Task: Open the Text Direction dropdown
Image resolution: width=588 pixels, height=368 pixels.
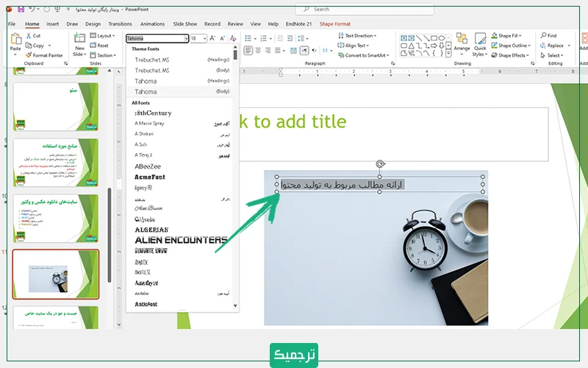Action: tap(357, 35)
